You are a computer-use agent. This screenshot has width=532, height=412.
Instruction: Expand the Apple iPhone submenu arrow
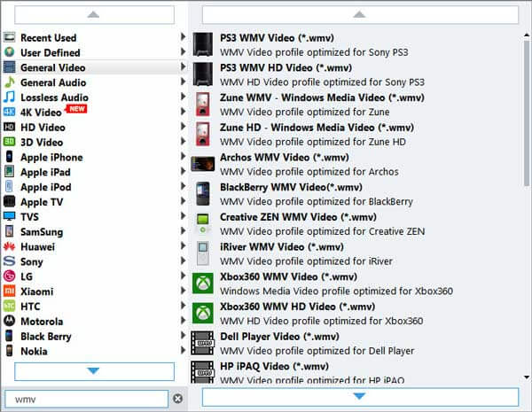pos(183,156)
